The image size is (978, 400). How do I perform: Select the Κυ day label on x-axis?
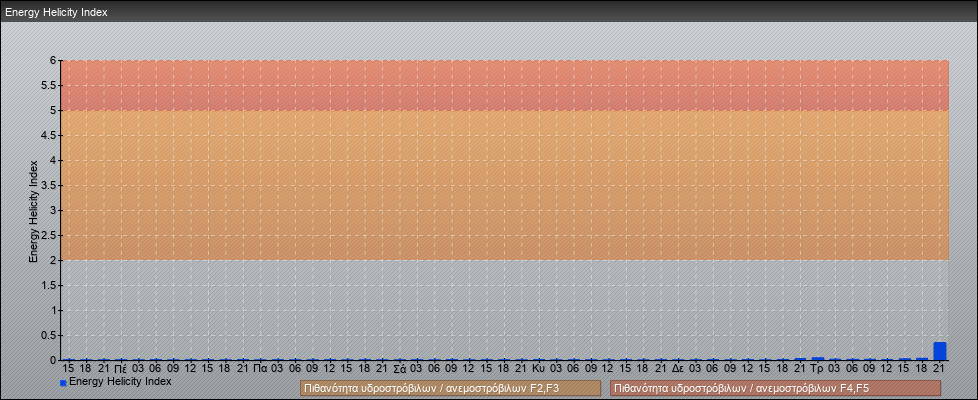click(x=538, y=368)
